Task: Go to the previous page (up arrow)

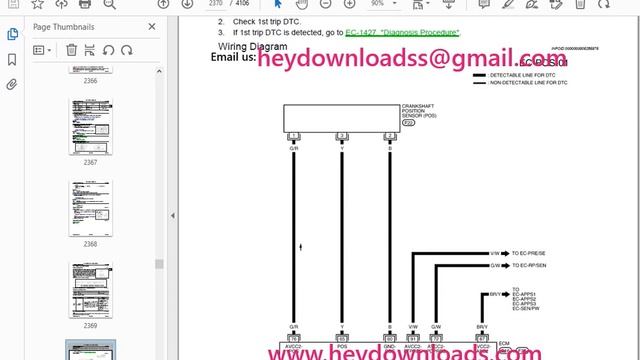Action: click(163, 4)
